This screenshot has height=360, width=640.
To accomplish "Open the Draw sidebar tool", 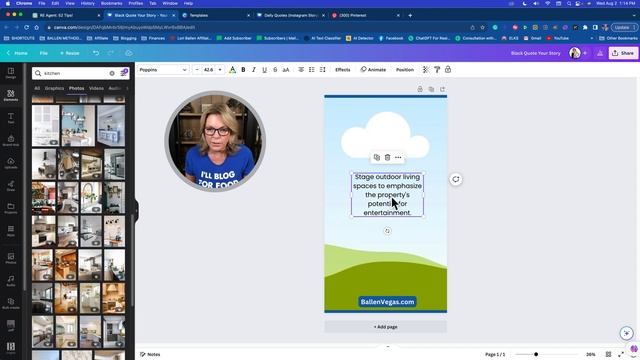I will coord(11,186).
